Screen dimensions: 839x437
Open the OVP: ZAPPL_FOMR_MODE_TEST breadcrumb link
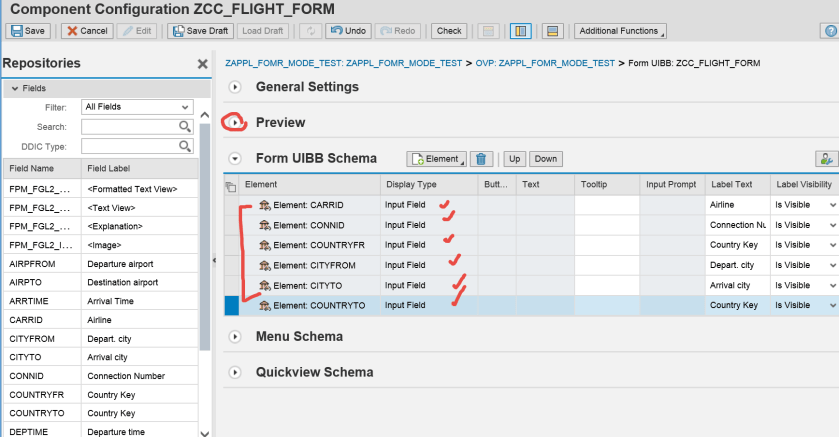pyautogui.click(x=545, y=63)
